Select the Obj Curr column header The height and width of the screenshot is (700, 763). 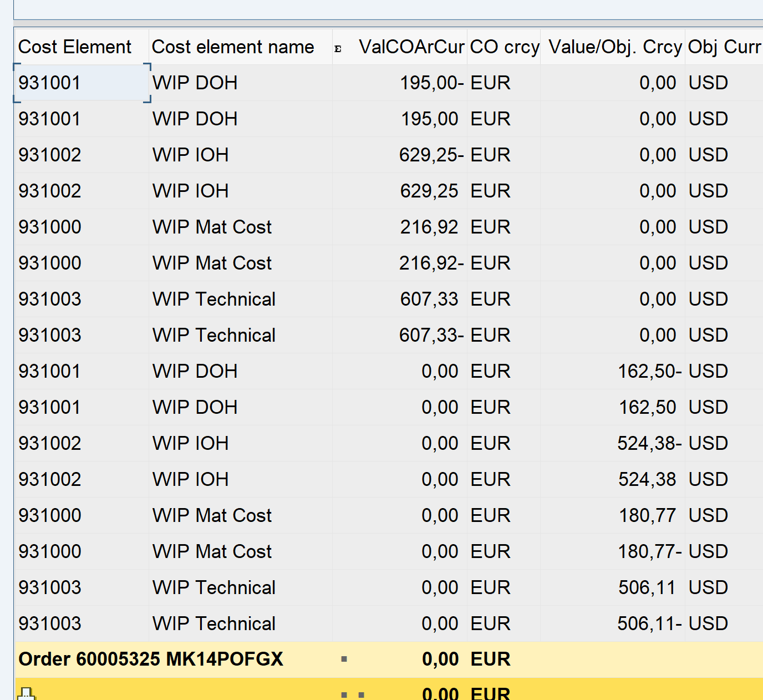coord(724,47)
